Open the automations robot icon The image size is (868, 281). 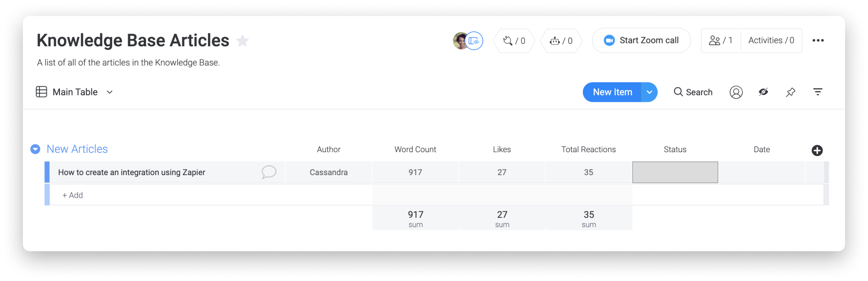555,41
